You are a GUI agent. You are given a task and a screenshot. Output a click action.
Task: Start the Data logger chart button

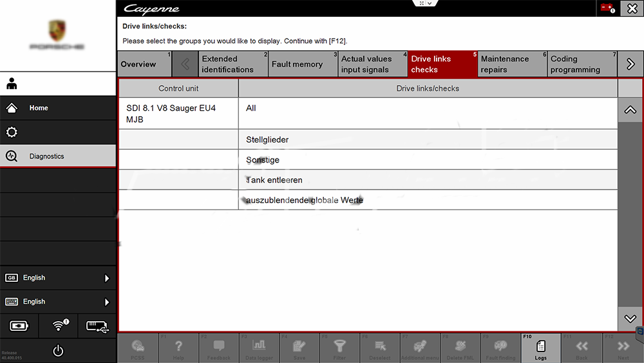pyautogui.click(x=259, y=348)
